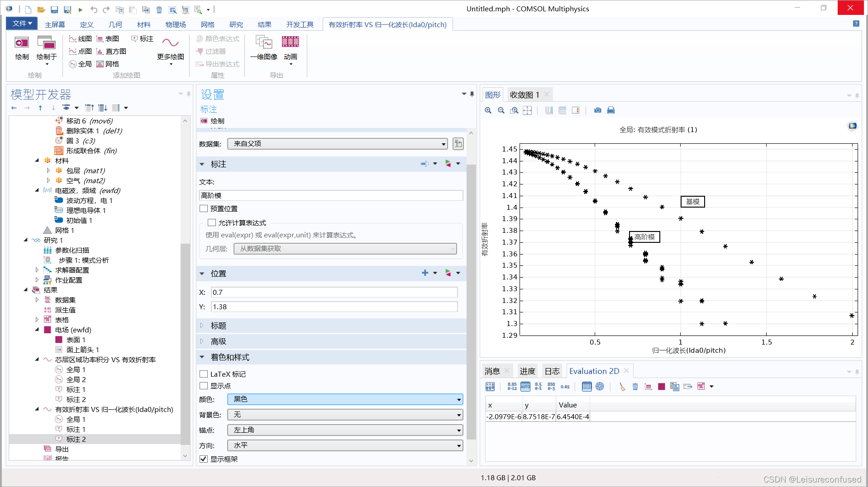The image size is (868, 487).
Task: Move the selected node up in the model builder
Action: point(40,108)
